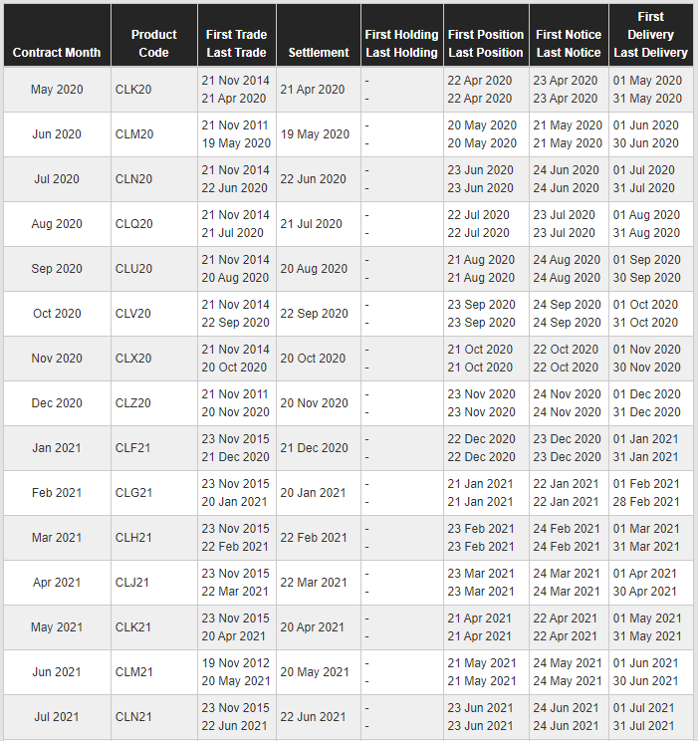The width and height of the screenshot is (700, 741).
Task: Click the First Delivery Last Delivery header
Action: click(x=650, y=35)
